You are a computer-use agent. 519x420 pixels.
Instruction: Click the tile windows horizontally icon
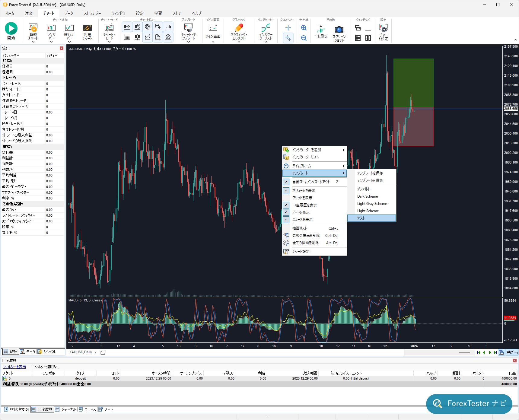point(358,38)
